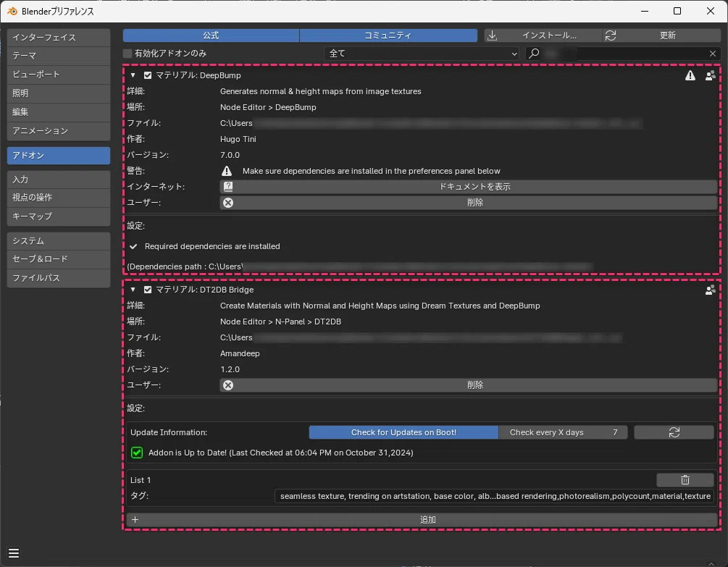This screenshot has width=728, height=567.
Task: Open the ファイルパス preferences section
Action: pyautogui.click(x=59, y=278)
